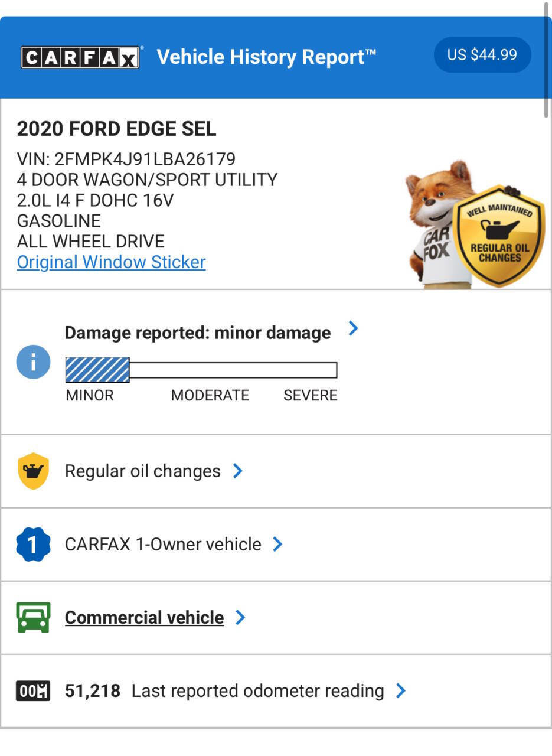Click the green commercial vehicle car icon

pyautogui.click(x=33, y=617)
